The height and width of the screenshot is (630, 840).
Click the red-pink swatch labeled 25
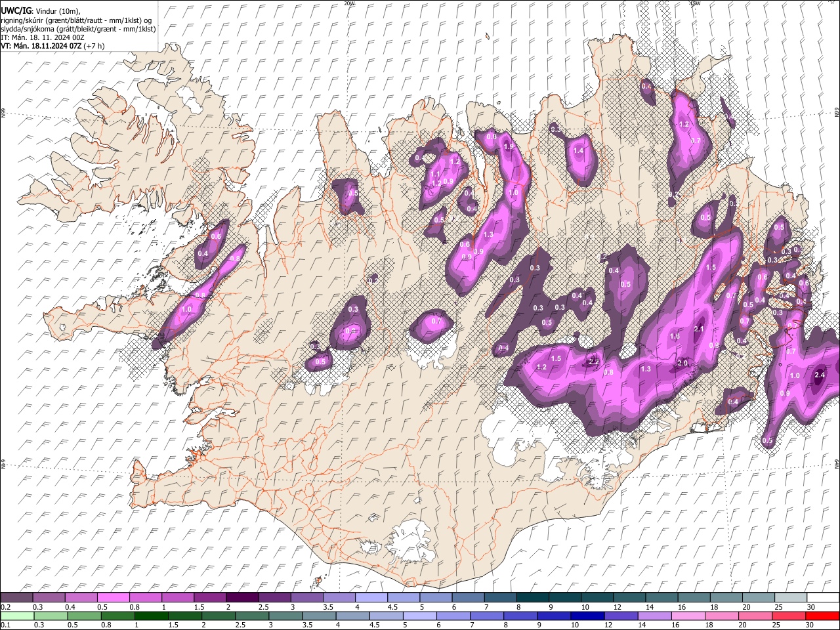point(788,616)
